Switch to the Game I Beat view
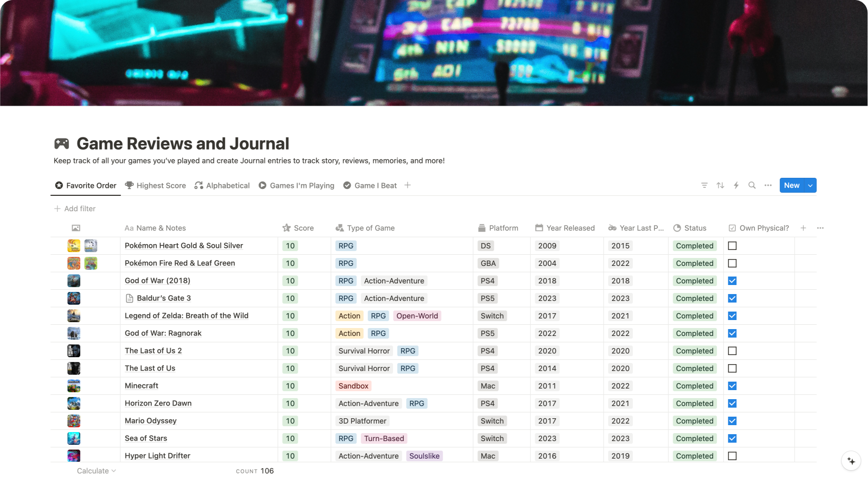 370,185
